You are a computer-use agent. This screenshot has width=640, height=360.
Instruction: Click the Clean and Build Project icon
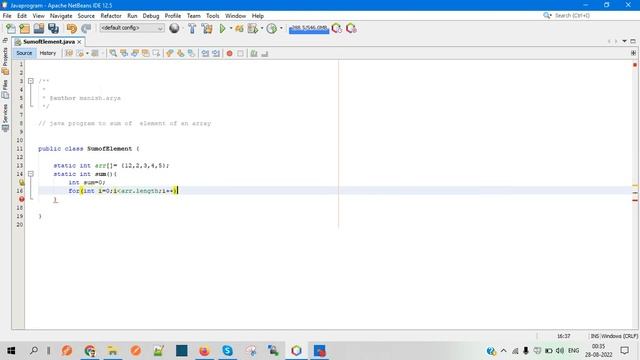pos(207,28)
